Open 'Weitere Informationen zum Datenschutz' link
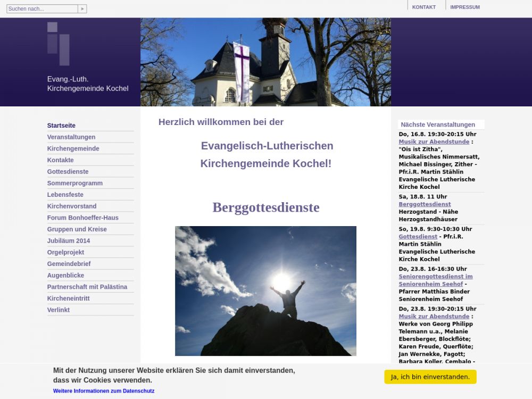532x399 pixels. pyautogui.click(x=104, y=391)
